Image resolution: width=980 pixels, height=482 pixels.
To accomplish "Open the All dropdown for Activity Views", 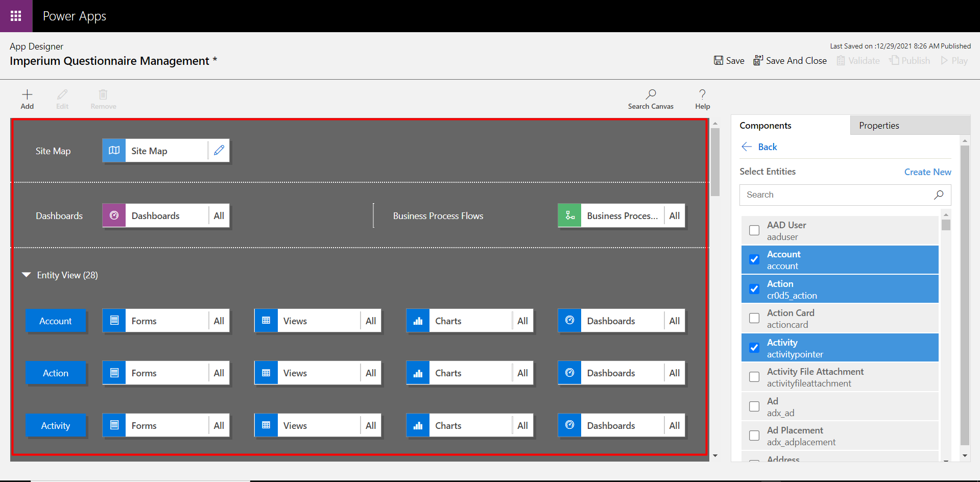I will 371,425.
